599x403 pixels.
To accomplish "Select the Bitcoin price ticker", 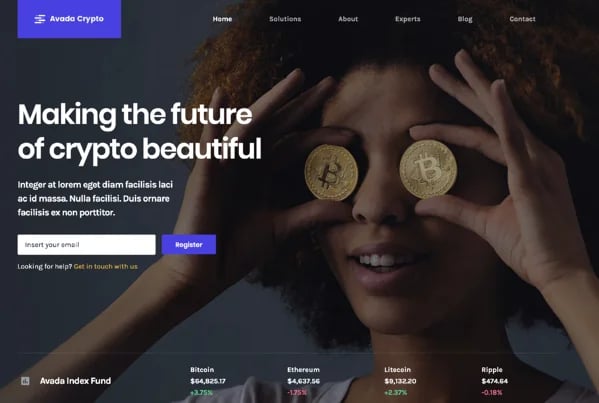I will tap(208, 381).
